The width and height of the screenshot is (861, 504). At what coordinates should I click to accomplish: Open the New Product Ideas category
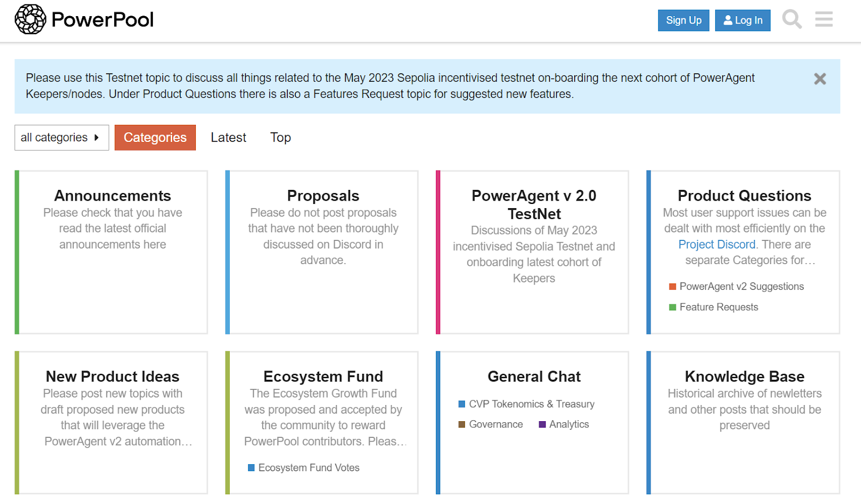[112, 377]
